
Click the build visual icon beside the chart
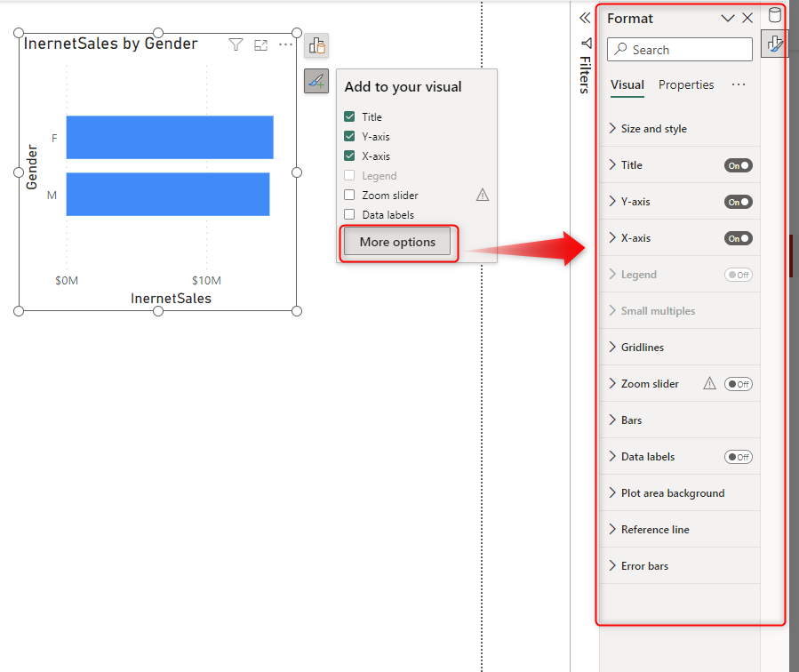pos(316,45)
